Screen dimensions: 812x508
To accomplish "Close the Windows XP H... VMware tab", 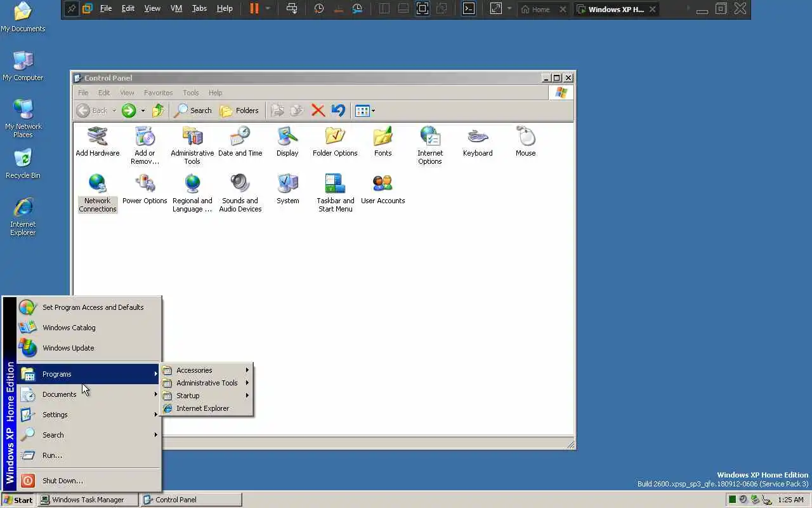I will (x=652, y=10).
